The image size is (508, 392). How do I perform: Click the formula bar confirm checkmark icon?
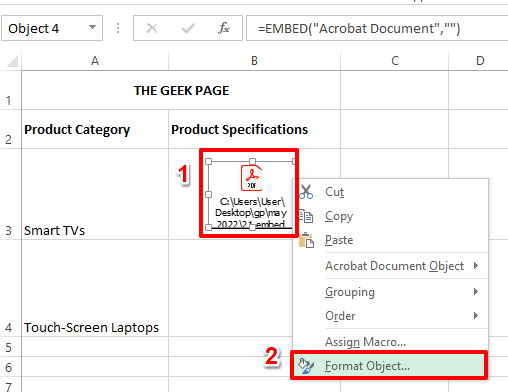188,28
